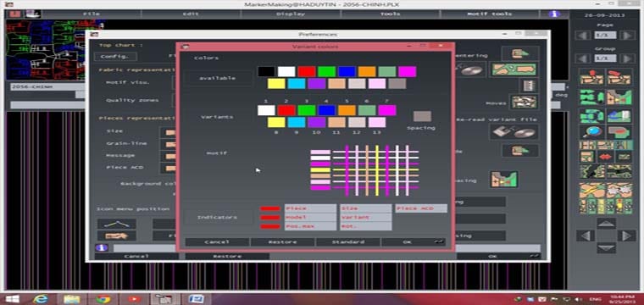This screenshot has width=644, height=305.
Task: Toggle the Variant indicator field
Action: 365,218
